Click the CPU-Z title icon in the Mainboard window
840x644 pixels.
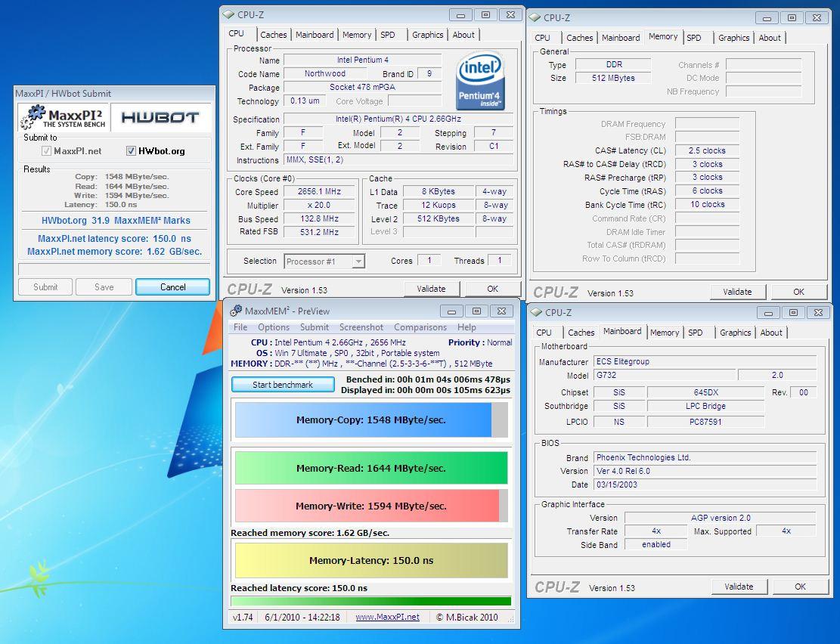[x=536, y=312]
